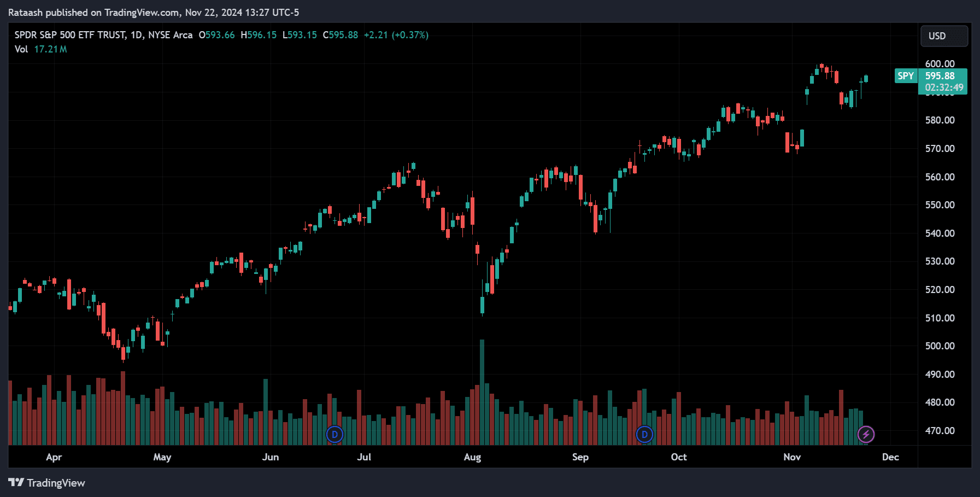
Task: Click the Jul label on time axis
Action: click(x=364, y=457)
